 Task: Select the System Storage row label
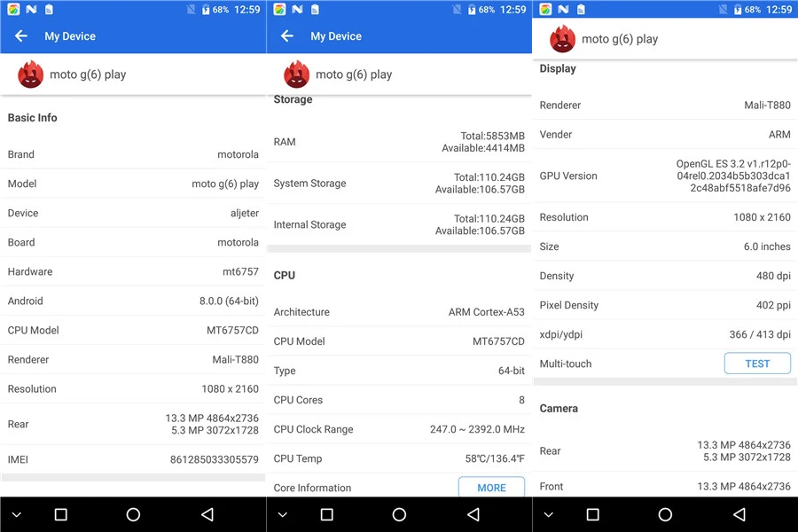[x=309, y=184]
